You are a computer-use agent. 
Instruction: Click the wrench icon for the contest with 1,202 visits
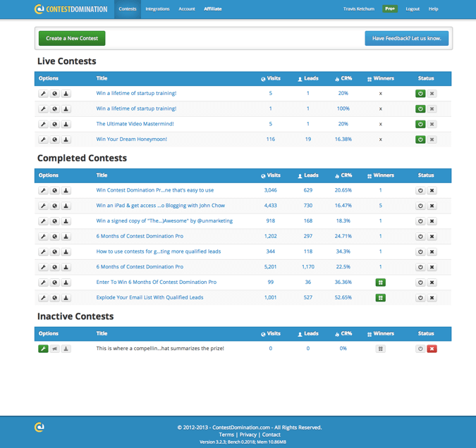(44, 236)
